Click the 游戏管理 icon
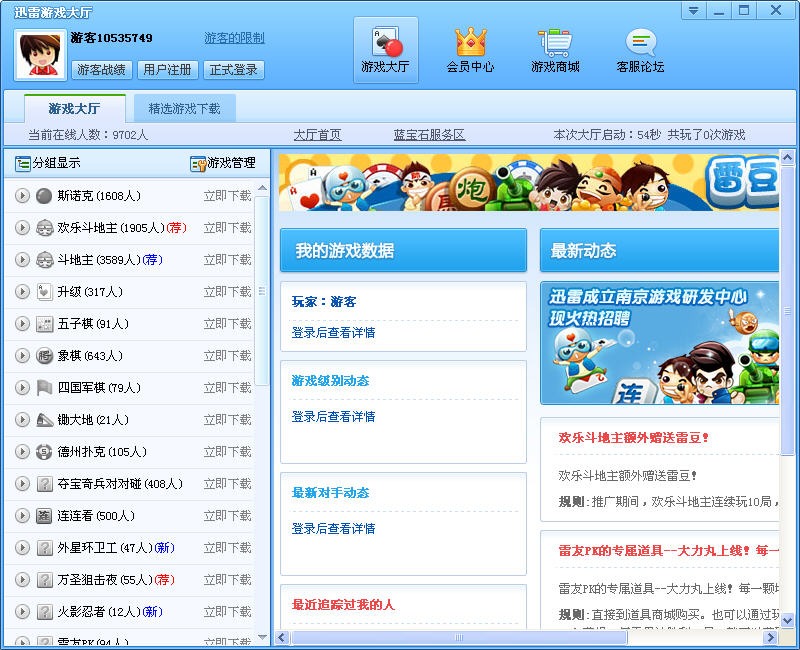The image size is (800, 650). 197,163
